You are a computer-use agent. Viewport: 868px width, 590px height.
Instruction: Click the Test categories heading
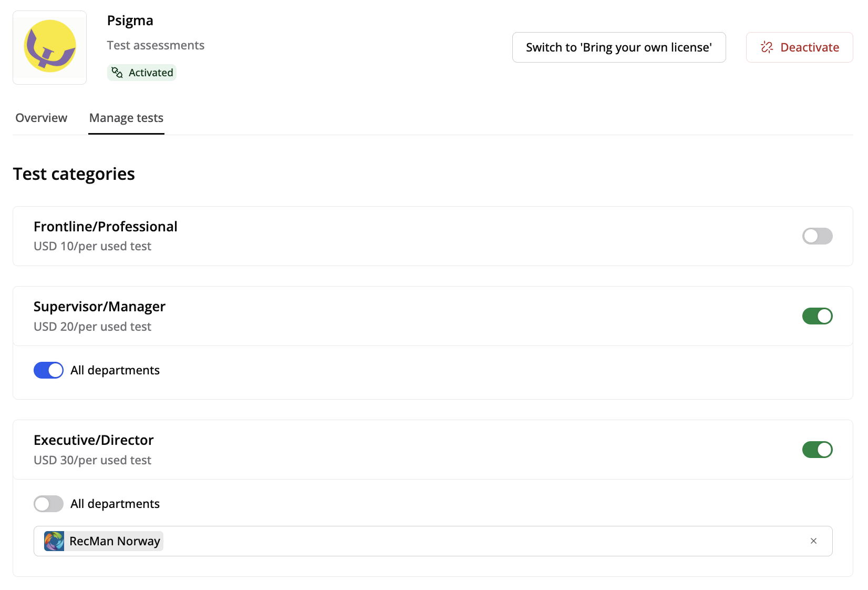(x=74, y=174)
